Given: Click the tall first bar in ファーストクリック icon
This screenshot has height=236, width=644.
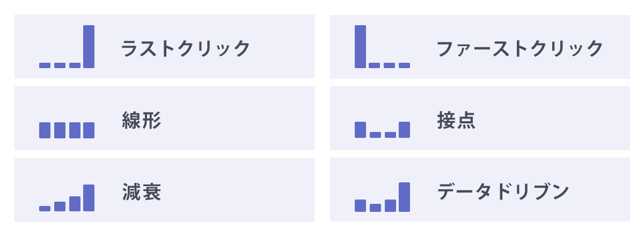Looking at the screenshot, I should (x=360, y=47).
